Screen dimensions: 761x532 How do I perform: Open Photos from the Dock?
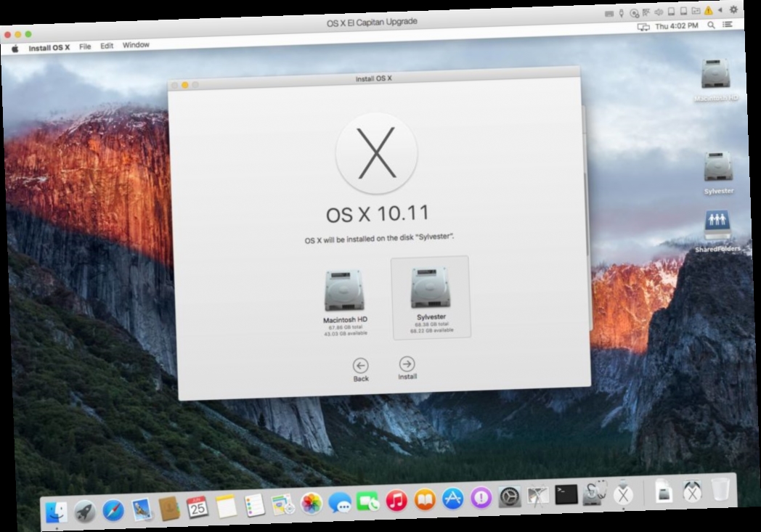(x=311, y=504)
